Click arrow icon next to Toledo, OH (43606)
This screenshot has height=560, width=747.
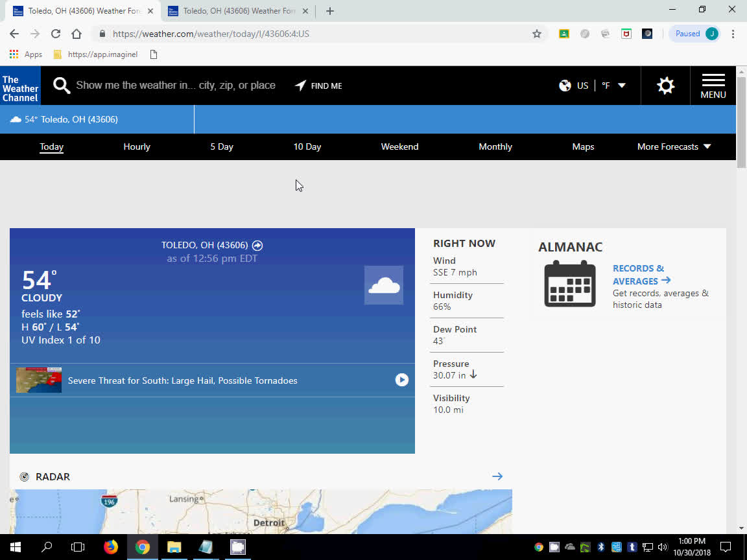(257, 245)
